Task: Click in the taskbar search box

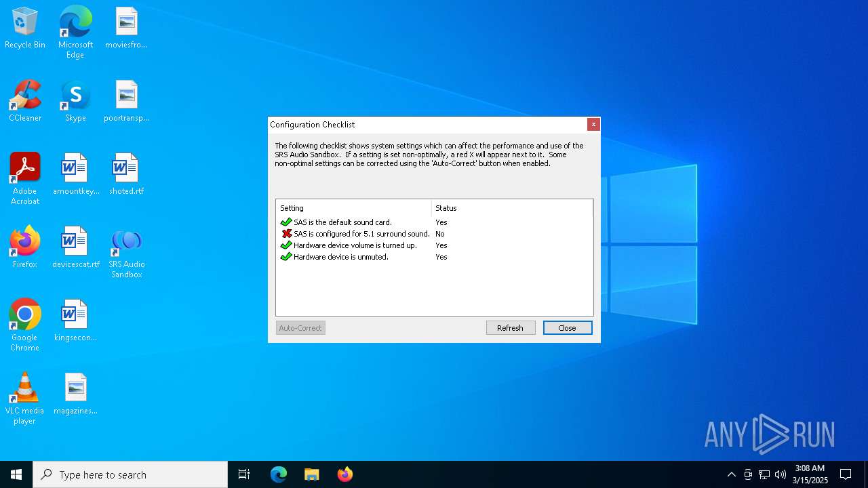Action: click(130, 474)
